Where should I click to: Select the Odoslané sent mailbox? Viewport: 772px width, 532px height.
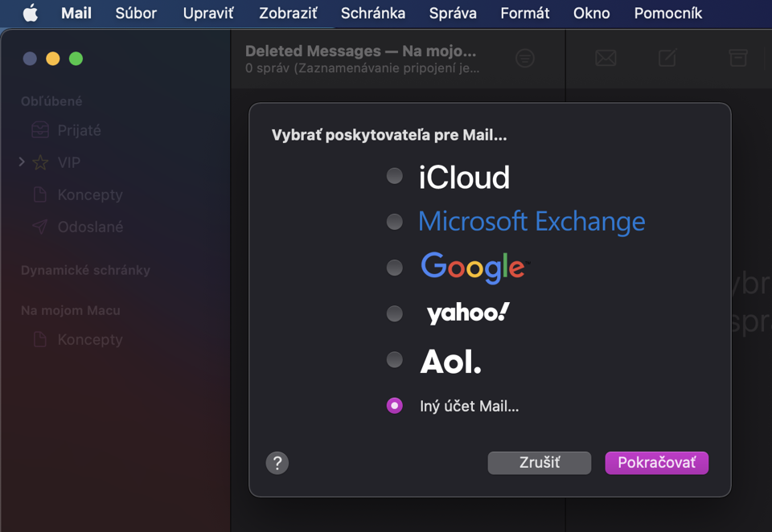[x=90, y=227]
